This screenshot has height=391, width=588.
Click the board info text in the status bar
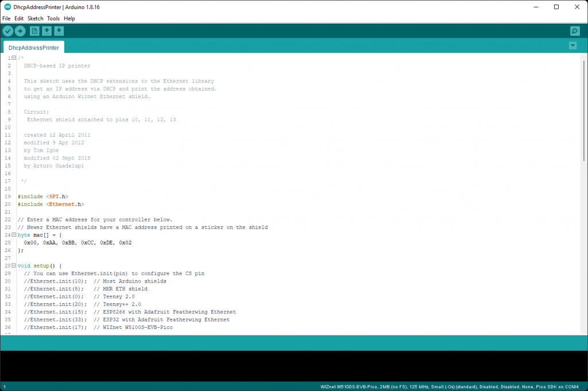449,386
